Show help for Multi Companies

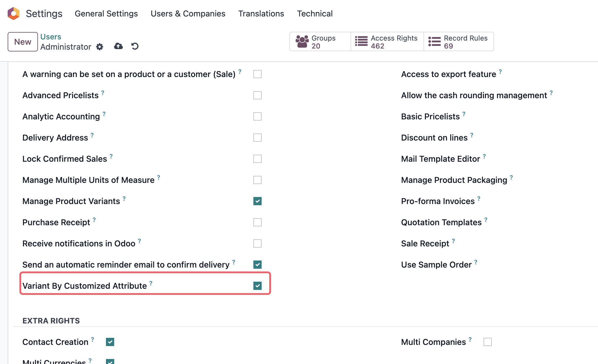(470, 340)
